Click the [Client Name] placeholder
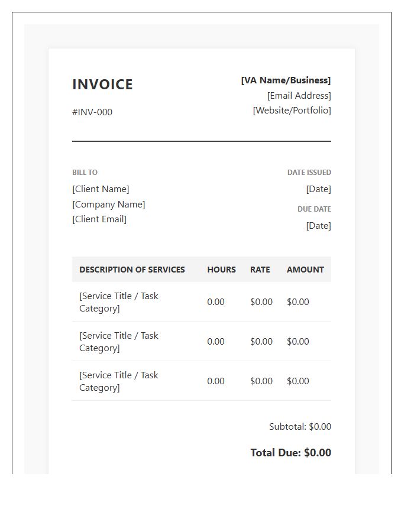The width and height of the screenshot is (414, 532). 101,189
